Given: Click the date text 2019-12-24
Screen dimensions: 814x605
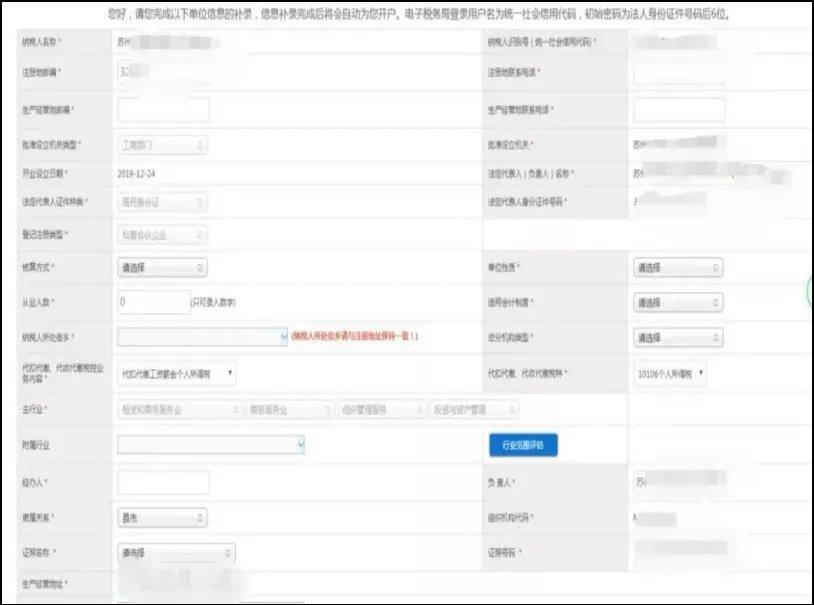Looking at the screenshot, I should (x=136, y=173).
